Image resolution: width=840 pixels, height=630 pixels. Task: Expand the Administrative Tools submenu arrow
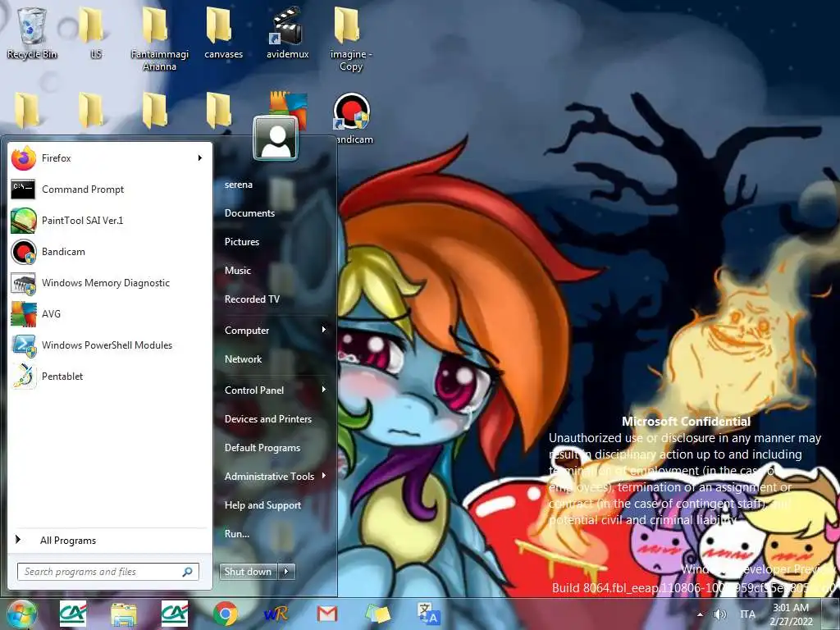(323, 476)
